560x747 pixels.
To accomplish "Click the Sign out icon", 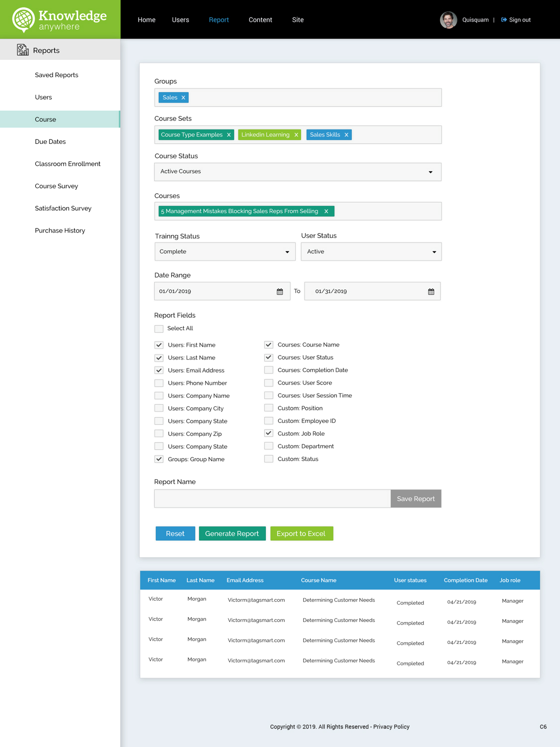I will click(504, 20).
